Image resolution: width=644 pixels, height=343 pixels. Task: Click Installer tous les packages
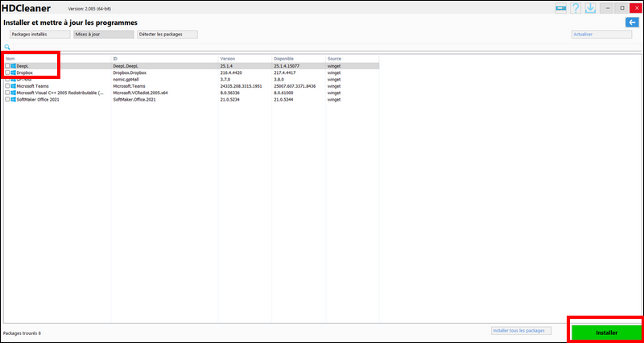pos(521,330)
